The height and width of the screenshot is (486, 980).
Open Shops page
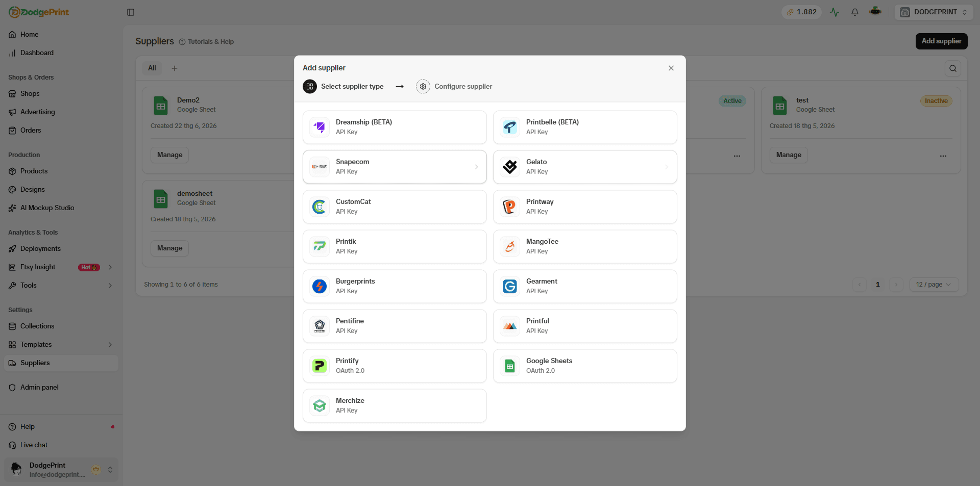pyautogui.click(x=61, y=94)
